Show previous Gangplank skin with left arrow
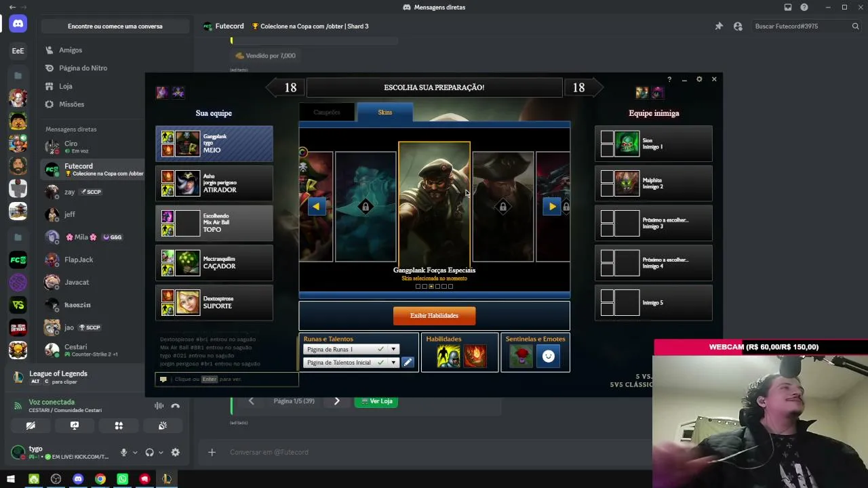This screenshot has height=488, width=868. (x=317, y=207)
